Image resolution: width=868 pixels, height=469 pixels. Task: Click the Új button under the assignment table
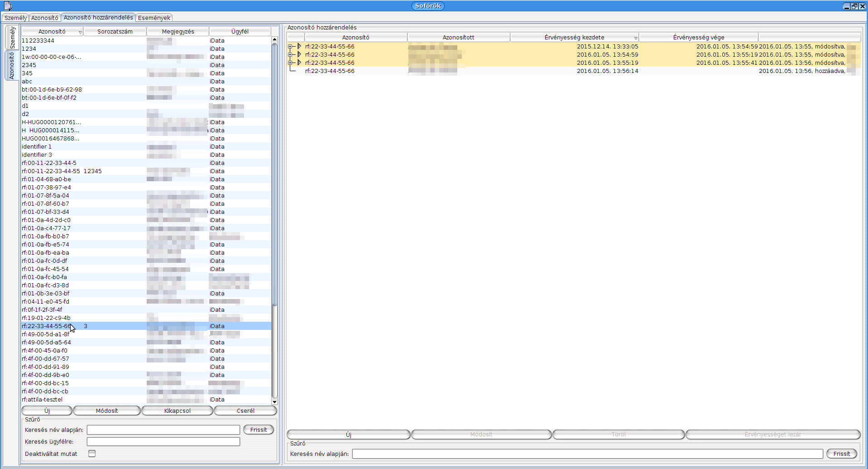tap(348, 435)
